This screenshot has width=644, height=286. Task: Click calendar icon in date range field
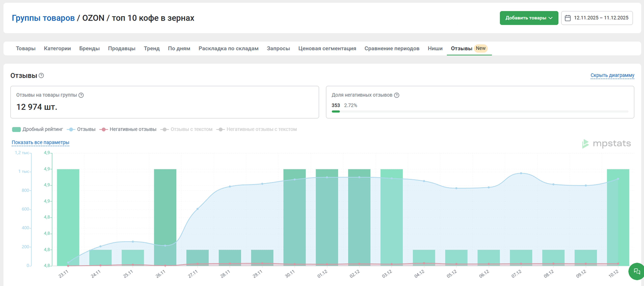pyautogui.click(x=567, y=18)
